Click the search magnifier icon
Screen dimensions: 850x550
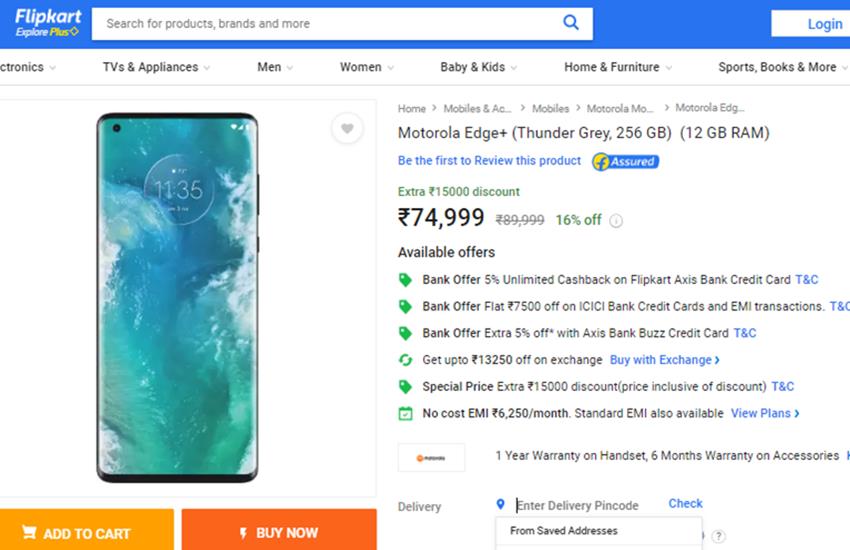pos(571,23)
